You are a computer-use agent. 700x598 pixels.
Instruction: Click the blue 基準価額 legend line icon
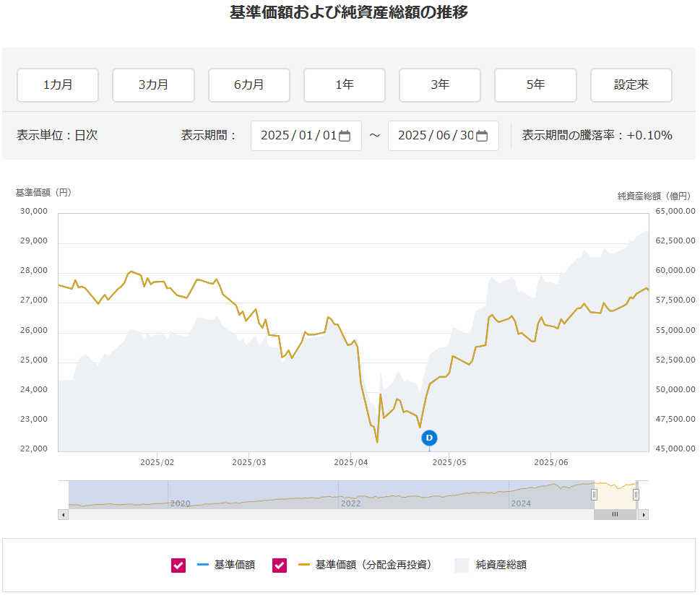[202, 565]
